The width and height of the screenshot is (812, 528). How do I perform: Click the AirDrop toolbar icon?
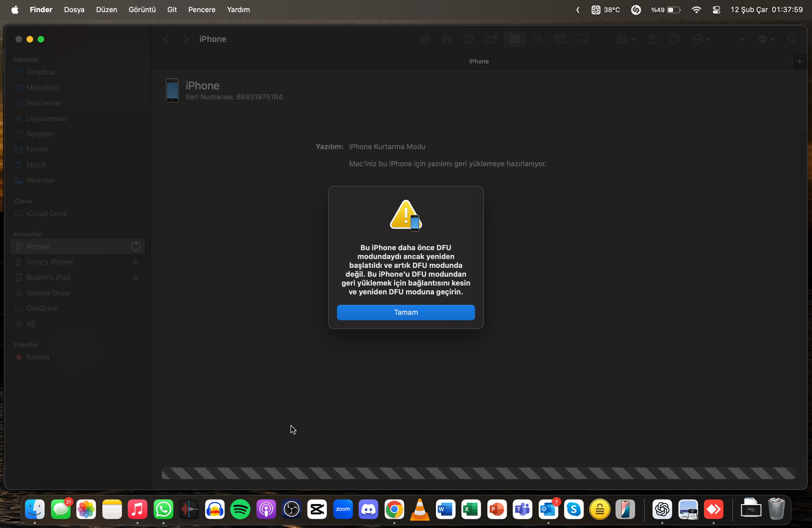(447, 39)
